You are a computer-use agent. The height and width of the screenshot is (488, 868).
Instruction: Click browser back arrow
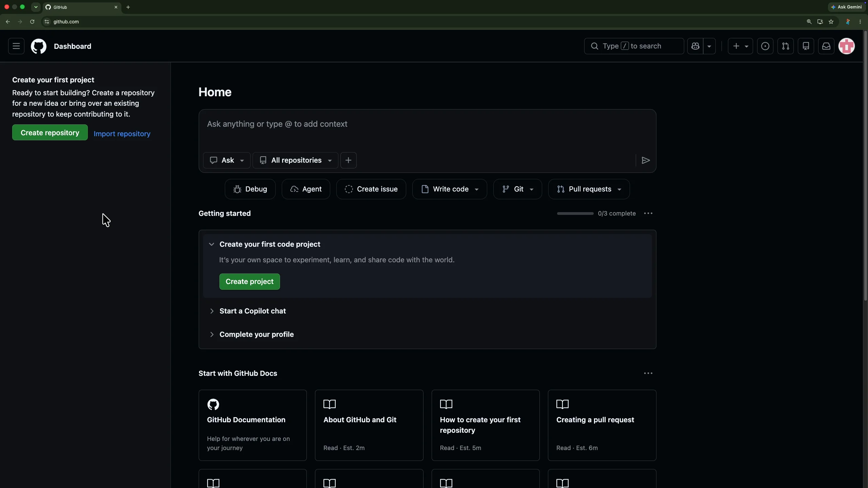click(x=8, y=22)
